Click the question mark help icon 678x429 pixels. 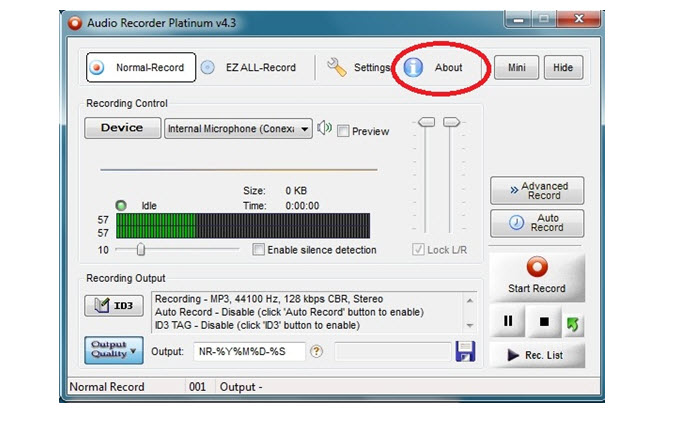[317, 351]
